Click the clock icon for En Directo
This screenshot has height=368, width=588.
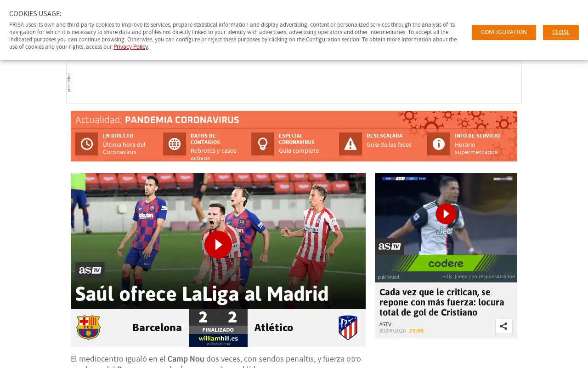pyautogui.click(x=87, y=144)
